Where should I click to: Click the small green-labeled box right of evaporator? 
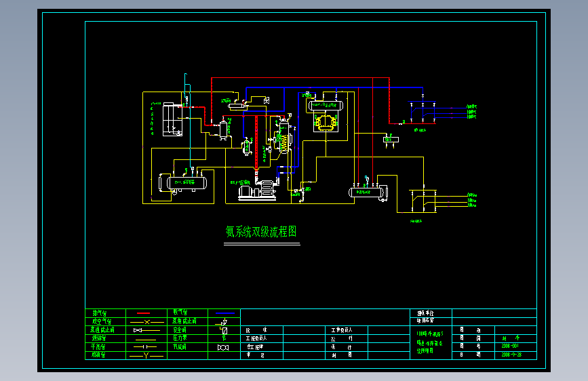tap(391, 140)
